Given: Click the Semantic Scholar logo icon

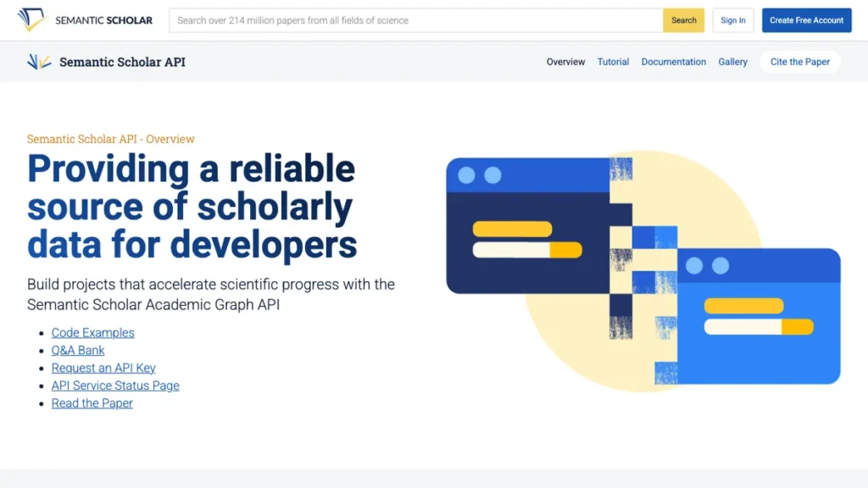Looking at the screenshot, I should coord(32,20).
